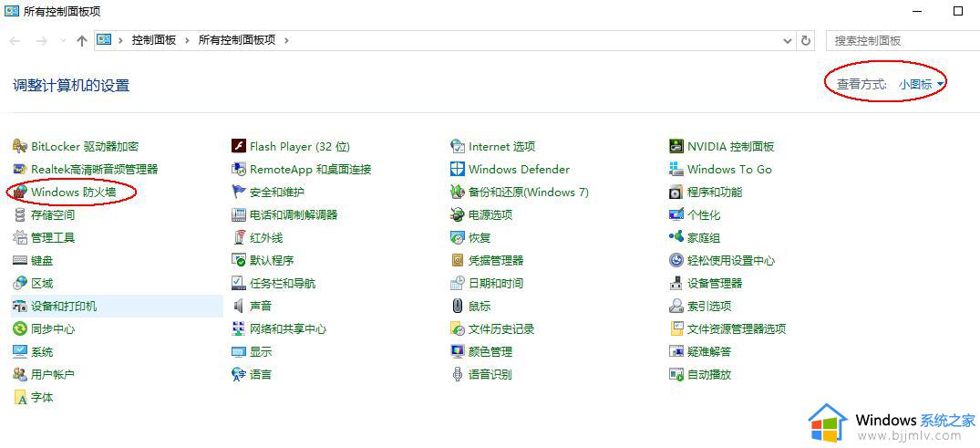980x448 pixels.
Task: Open the 自动播放 link
Action: pyautogui.click(x=709, y=374)
